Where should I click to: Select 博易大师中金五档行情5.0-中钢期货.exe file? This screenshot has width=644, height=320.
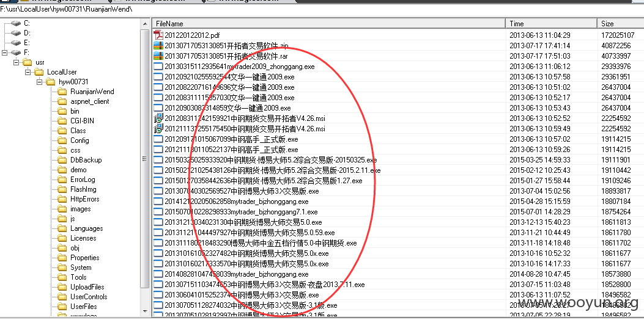[261, 243]
